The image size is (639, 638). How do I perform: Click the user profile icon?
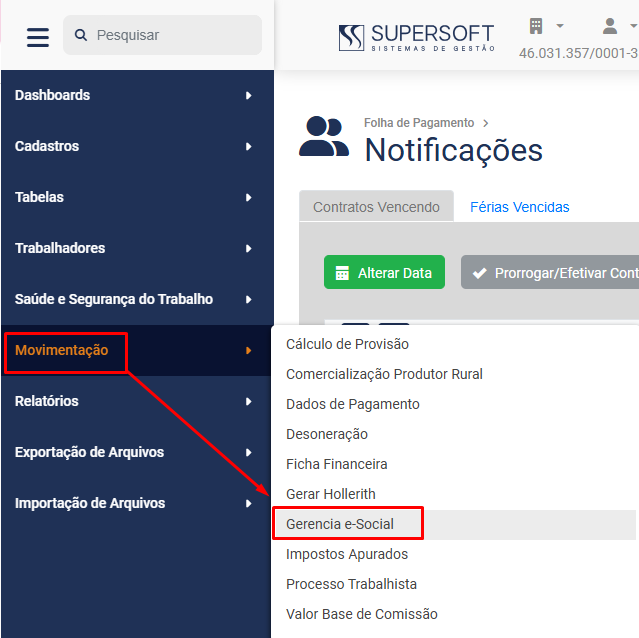(x=610, y=26)
